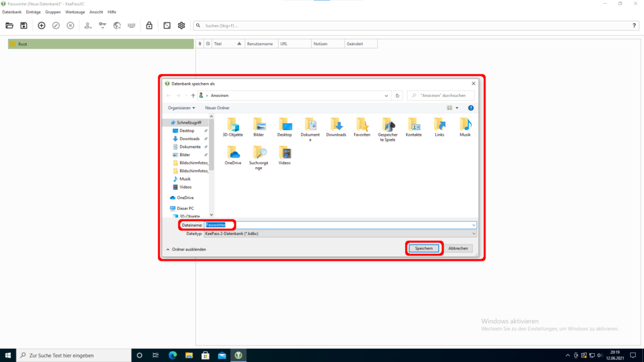Click the Dateiname input field
The height and width of the screenshot is (362, 644).
(340, 225)
